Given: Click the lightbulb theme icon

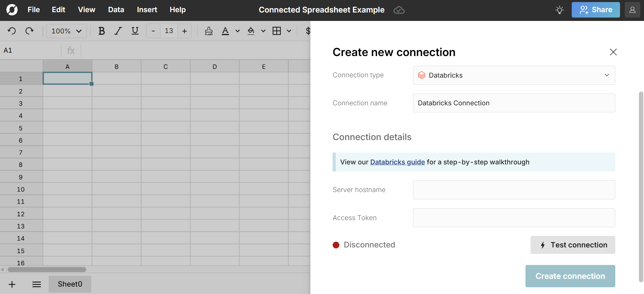Looking at the screenshot, I should [560, 10].
